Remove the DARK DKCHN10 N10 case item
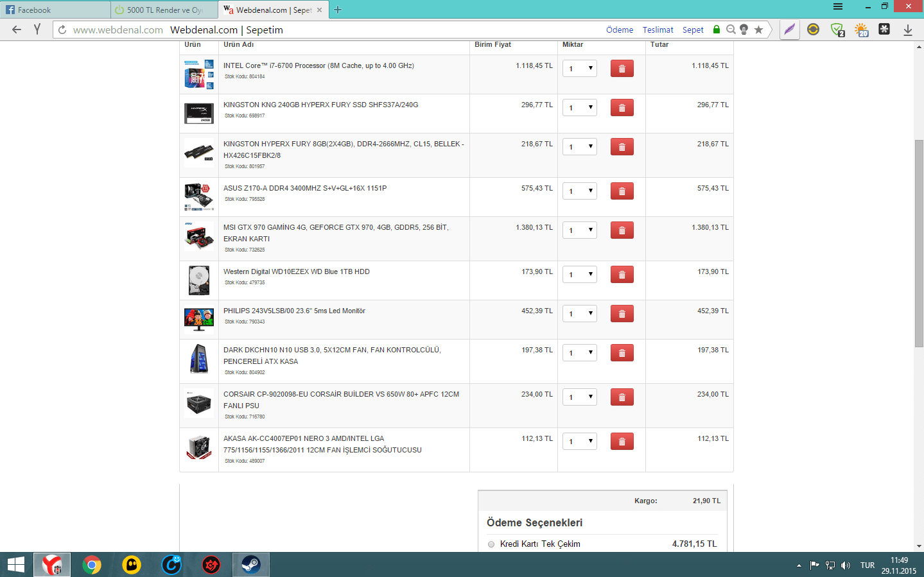This screenshot has height=577, width=924. [622, 353]
